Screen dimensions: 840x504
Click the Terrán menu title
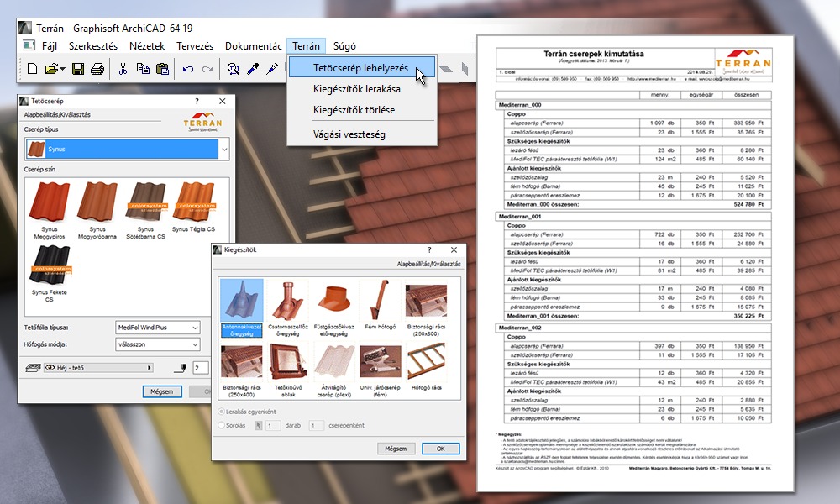tap(306, 46)
